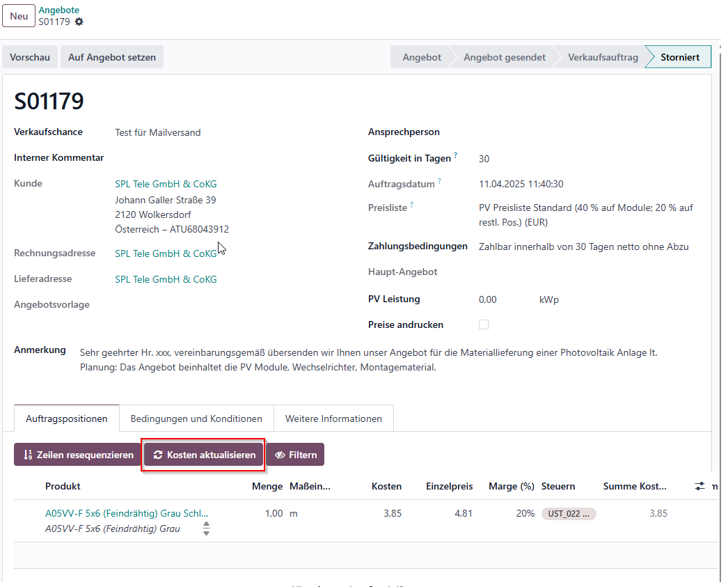Select the Angebot status stage
Viewport: 728px width, 587px height.
(x=422, y=57)
